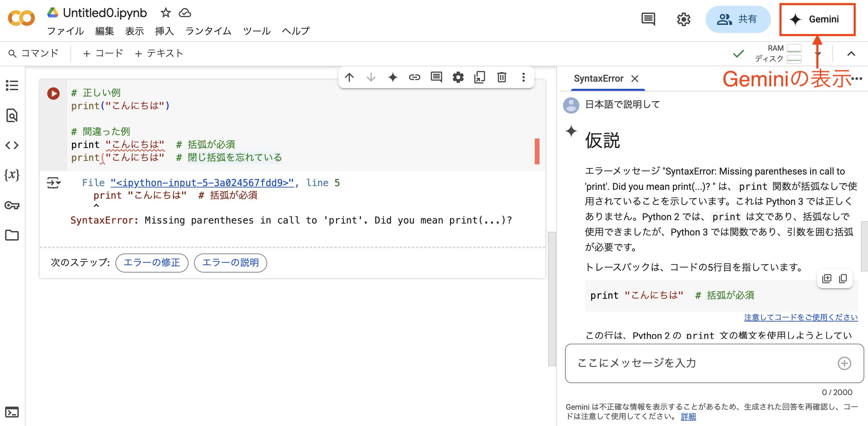
Task: Click the エラーの説明 button
Action: coord(230,263)
